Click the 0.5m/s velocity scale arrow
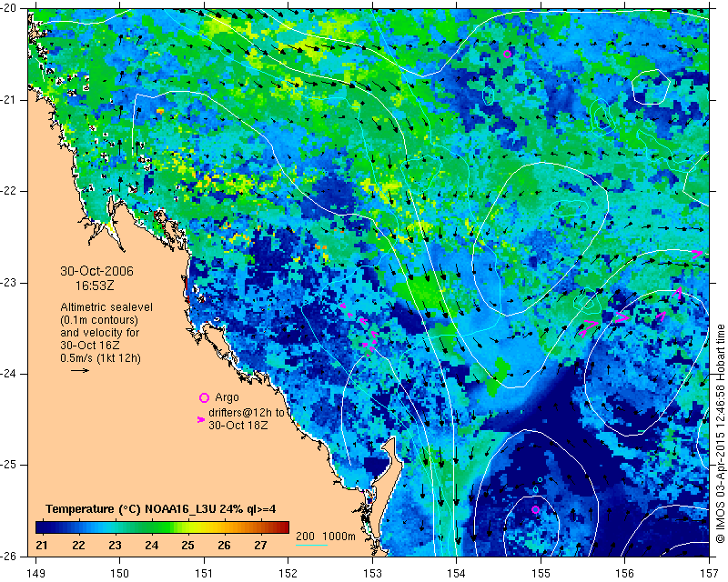Viewport: 728px width, 582px height. click(80, 370)
